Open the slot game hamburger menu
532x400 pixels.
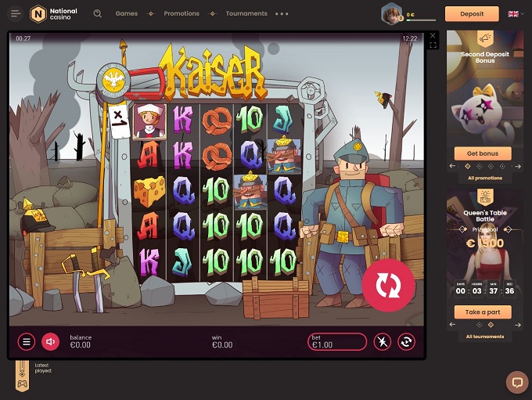tap(27, 341)
